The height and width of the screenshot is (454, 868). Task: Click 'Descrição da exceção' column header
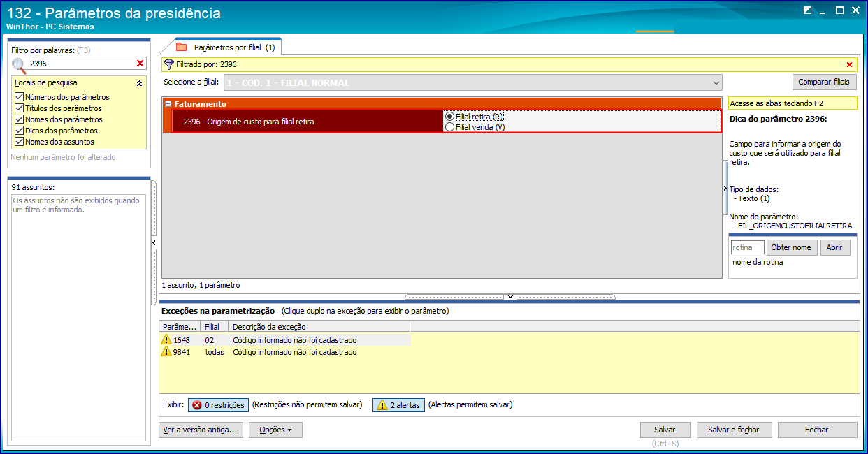coord(319,326)
